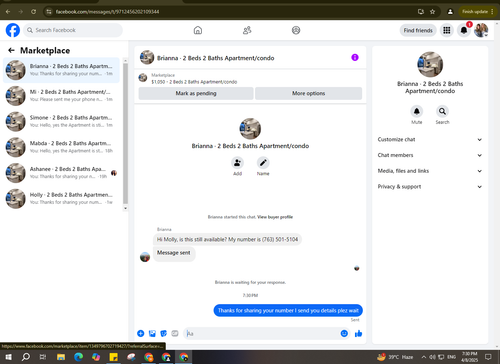500x364 pixels.
Task: Click the Facebook logo
Action: [13, 30]
